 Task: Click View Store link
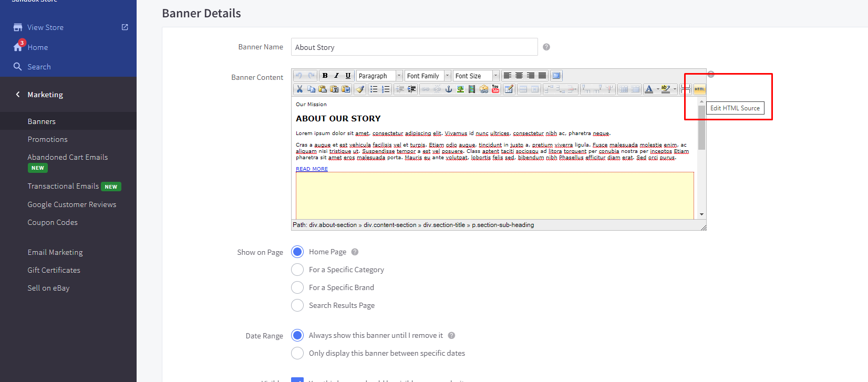[45, 27]
